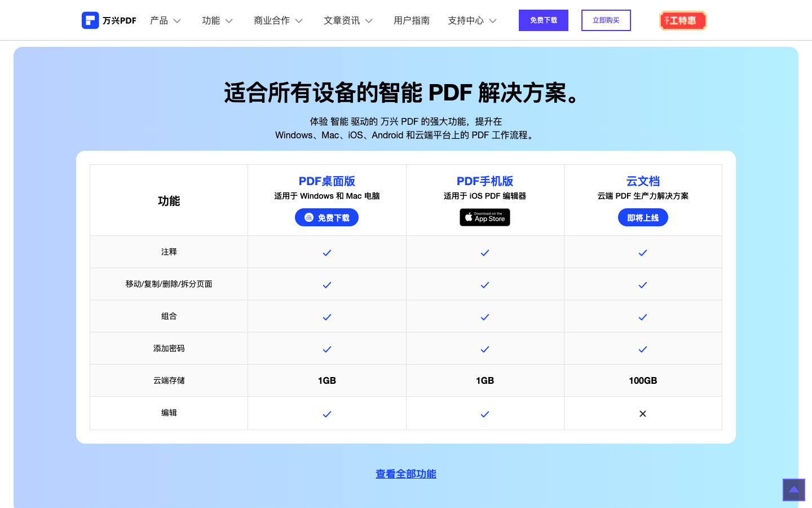The image size is (812, 508).
Task: Click the 开工特惠 red promotional badge
Action: [x=683, y=20]
